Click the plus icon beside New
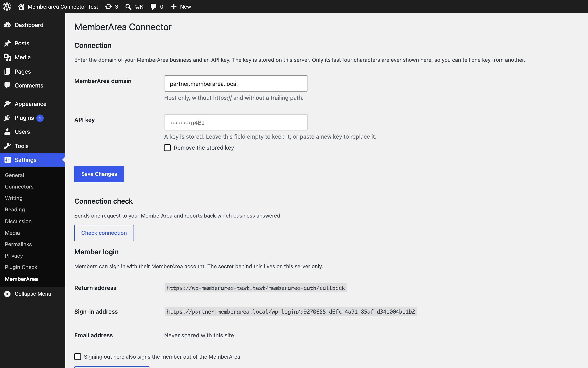This screenshot has height=368, width=588. tap(174, 7)
